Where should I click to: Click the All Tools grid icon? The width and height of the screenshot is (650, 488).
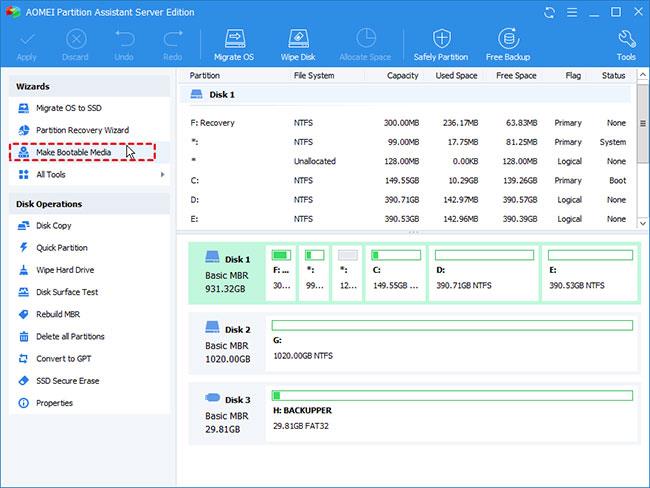(x=24, y=175)
